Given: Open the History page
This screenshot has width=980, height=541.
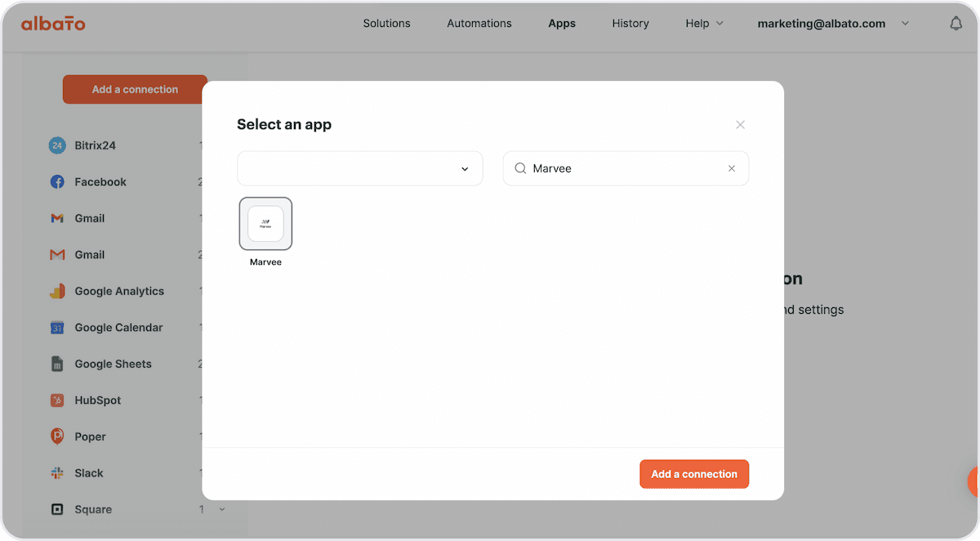Looking at the screenshot, I should (630, 24).
